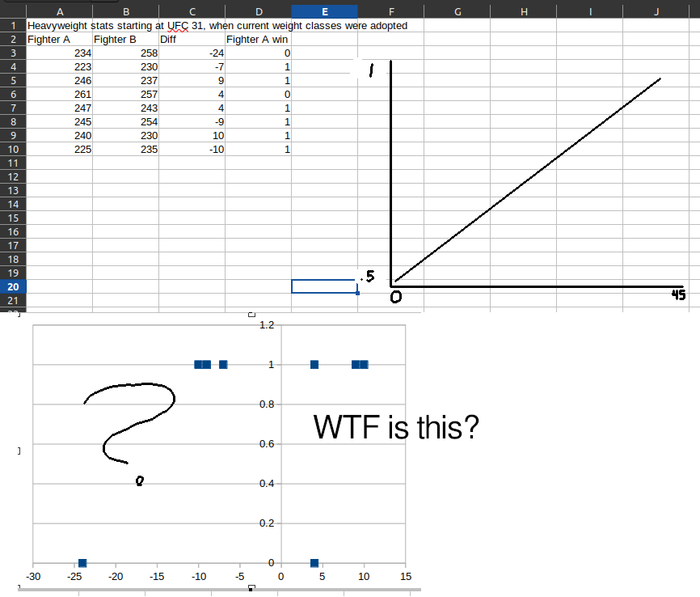
Task: Click cell with value 235
Action: pyautogui.click(x=125, y=149)
